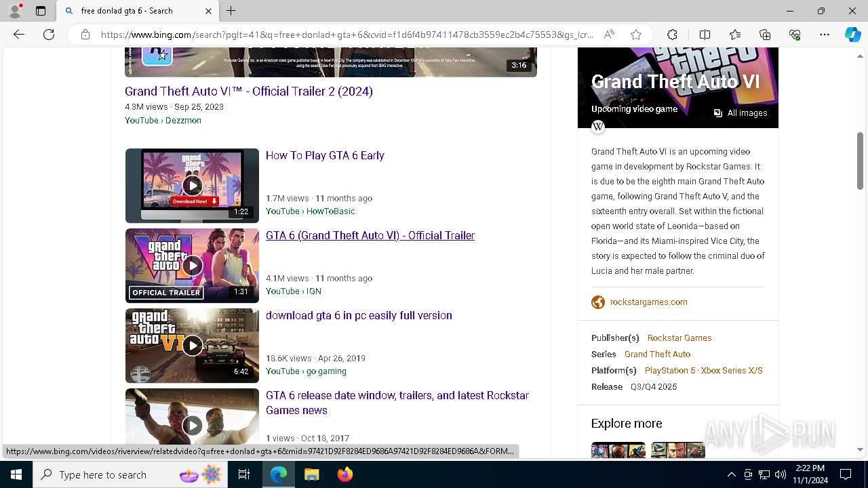Open YouTube › go-gaming source link
Viewport: 868px width, 488px height.
click(306, 371)
